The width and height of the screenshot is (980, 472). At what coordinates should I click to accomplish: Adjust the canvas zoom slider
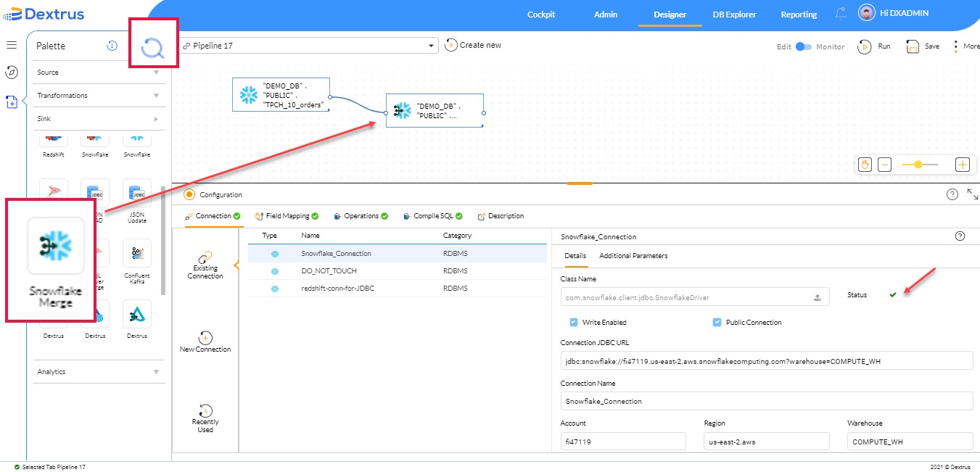click(920, 165)
